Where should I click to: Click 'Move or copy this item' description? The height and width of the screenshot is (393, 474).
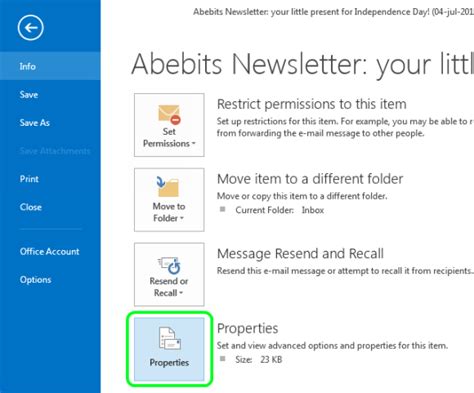click(x=302, y=196)
